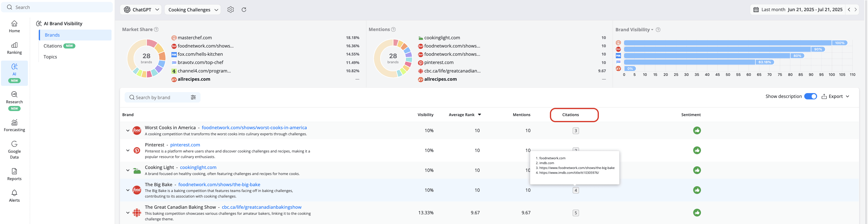Click the thumbs-up sentiment icon for Pinterest
The width and height of the screenshot is (868, 224).
(697, 151)
